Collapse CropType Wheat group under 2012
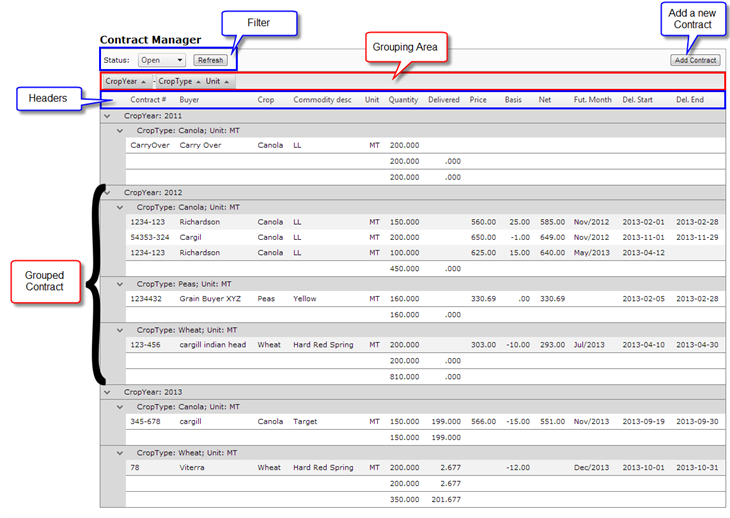The image size is (730, 518). [x=121, y=329]
